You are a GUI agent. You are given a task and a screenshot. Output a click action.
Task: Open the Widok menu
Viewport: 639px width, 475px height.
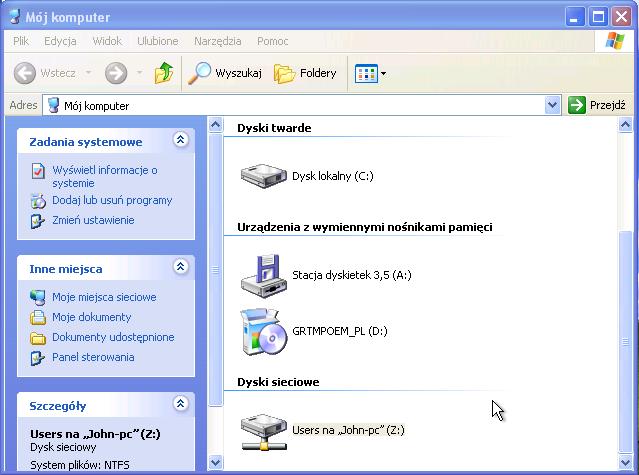107,41
